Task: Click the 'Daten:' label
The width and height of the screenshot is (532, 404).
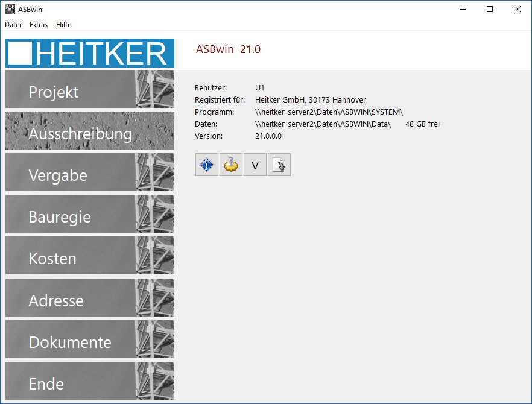Action: pyautogui.click(x=206, y=124)
